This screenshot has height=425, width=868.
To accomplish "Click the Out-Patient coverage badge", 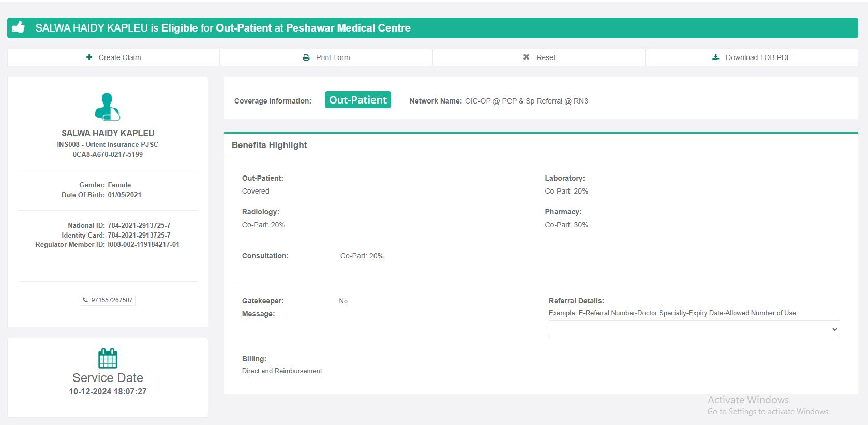I will 357,100.
